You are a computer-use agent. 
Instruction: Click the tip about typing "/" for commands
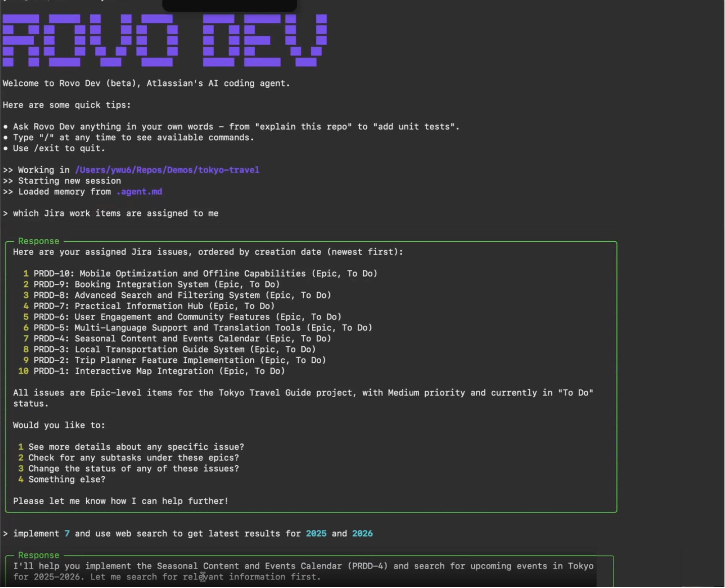[x=129, y=138]
